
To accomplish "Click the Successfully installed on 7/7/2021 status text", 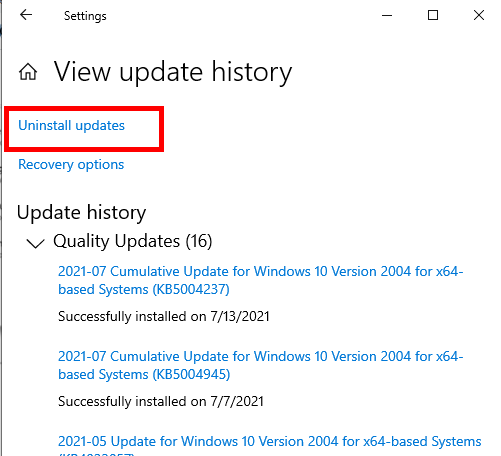I will tap(161, 401).
